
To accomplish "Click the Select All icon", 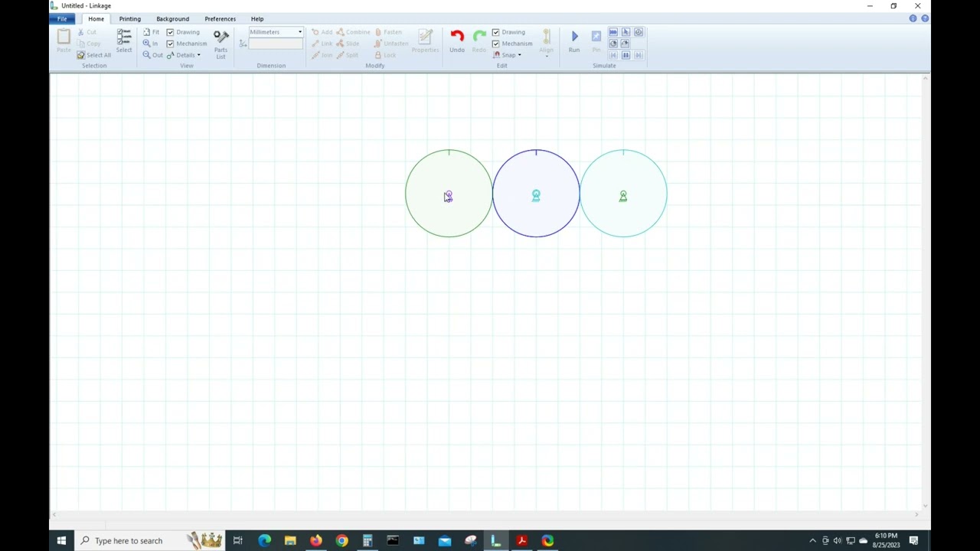I will click(80, 55).
